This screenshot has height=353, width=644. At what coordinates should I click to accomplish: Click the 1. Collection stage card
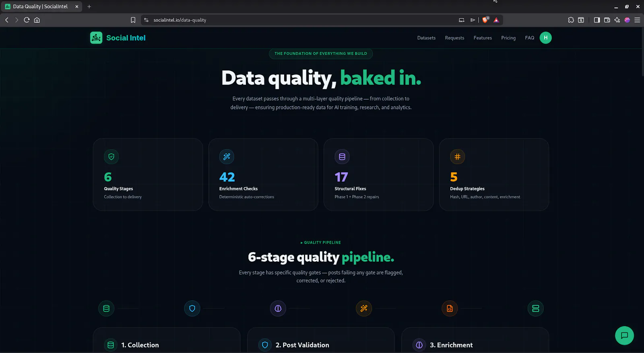coord(167,340)
